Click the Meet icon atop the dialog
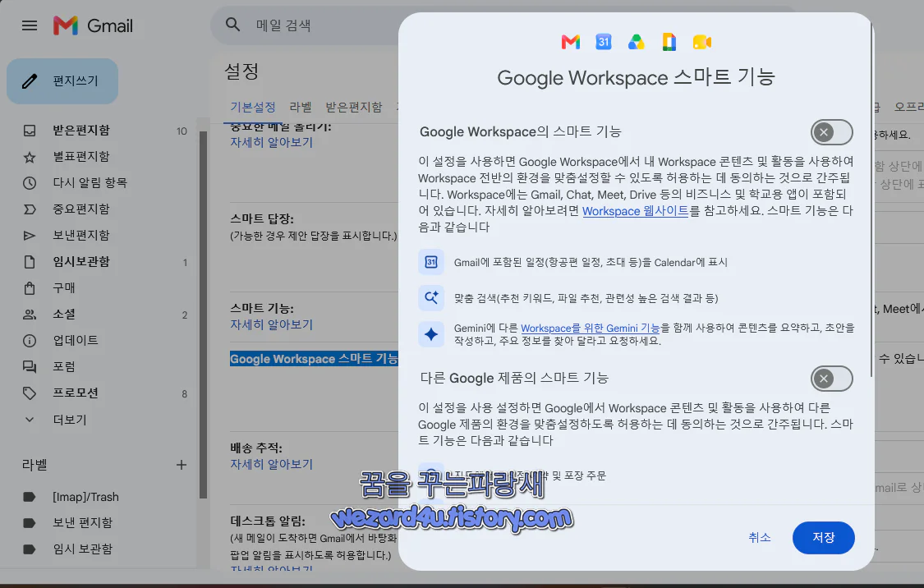 click(x=702, y=42)
